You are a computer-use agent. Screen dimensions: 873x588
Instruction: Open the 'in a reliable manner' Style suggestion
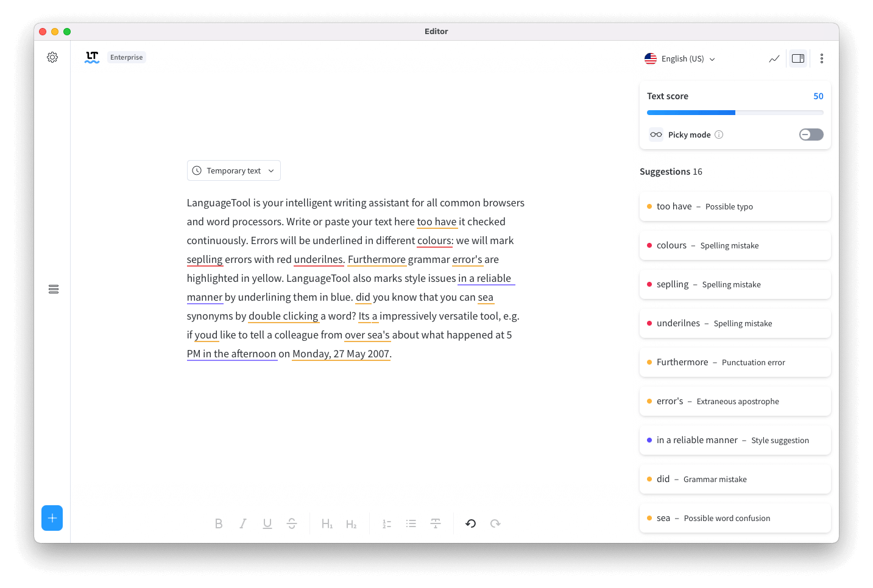(x=735, y=440)
